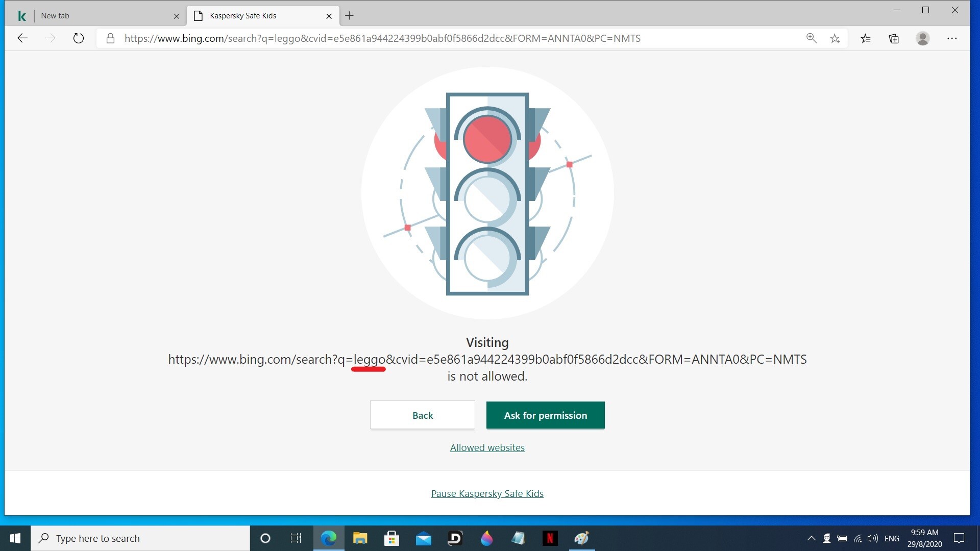The height and width of the screenshot is (551, 980).
Task: Click the Ask for permission button
Action: point(546,415)
